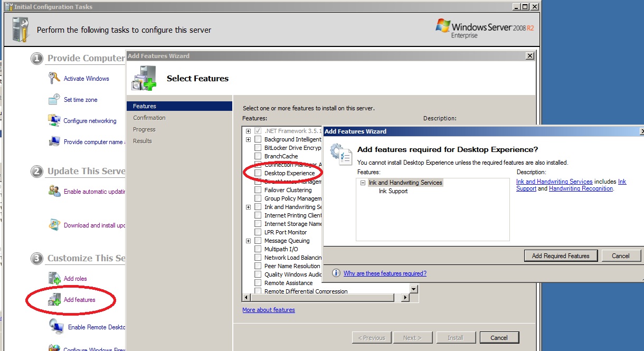Click the Set time zone icon

(x=53, y=99)
